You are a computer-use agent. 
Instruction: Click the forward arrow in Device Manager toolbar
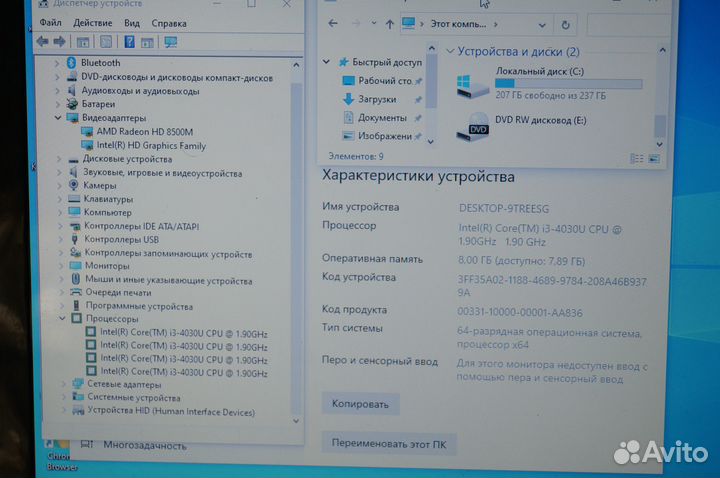tap(59, 42)
